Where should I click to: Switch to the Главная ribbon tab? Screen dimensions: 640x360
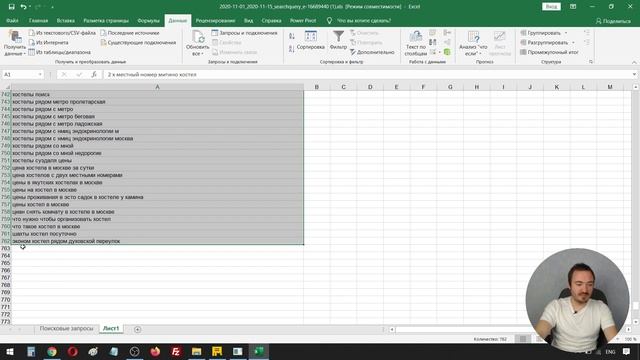(38, 20)
